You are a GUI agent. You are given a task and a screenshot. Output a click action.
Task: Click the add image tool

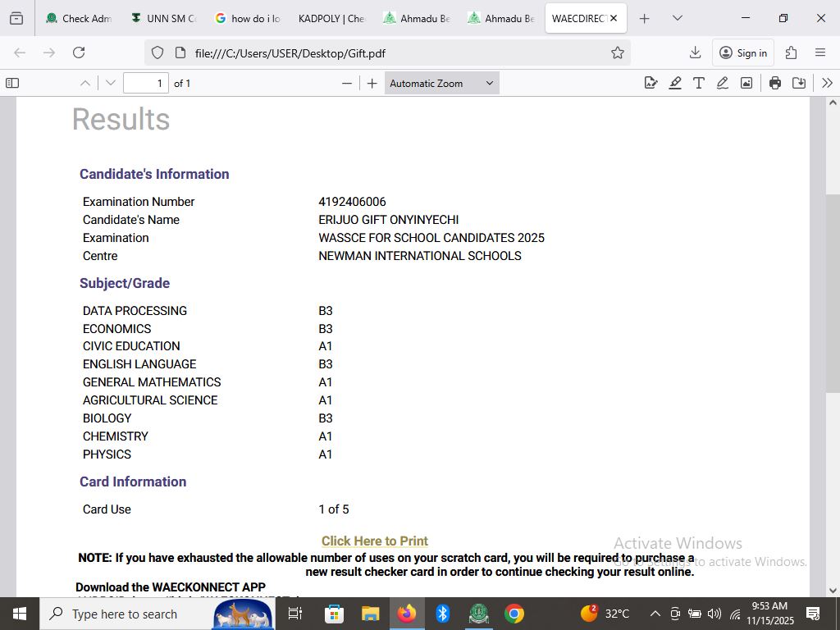point(746,83)
